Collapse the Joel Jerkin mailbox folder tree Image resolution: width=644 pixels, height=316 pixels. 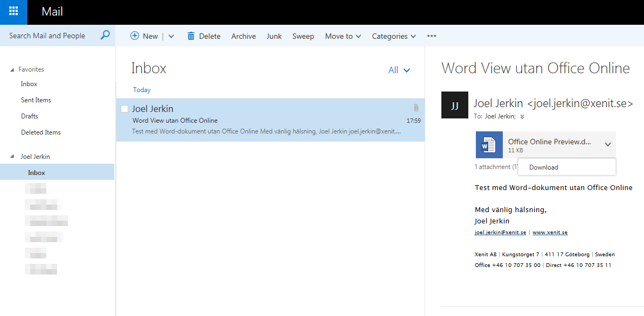point(12,157)
